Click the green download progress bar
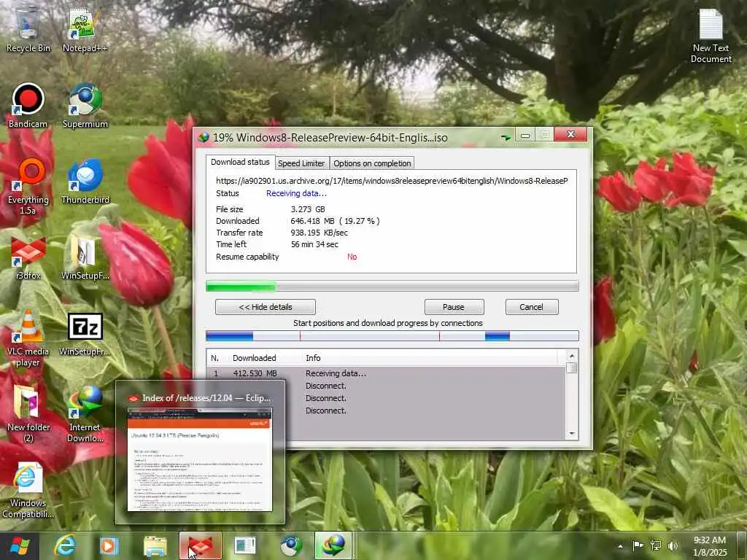Screen dimensions: 747x560 tap(392, 286)
